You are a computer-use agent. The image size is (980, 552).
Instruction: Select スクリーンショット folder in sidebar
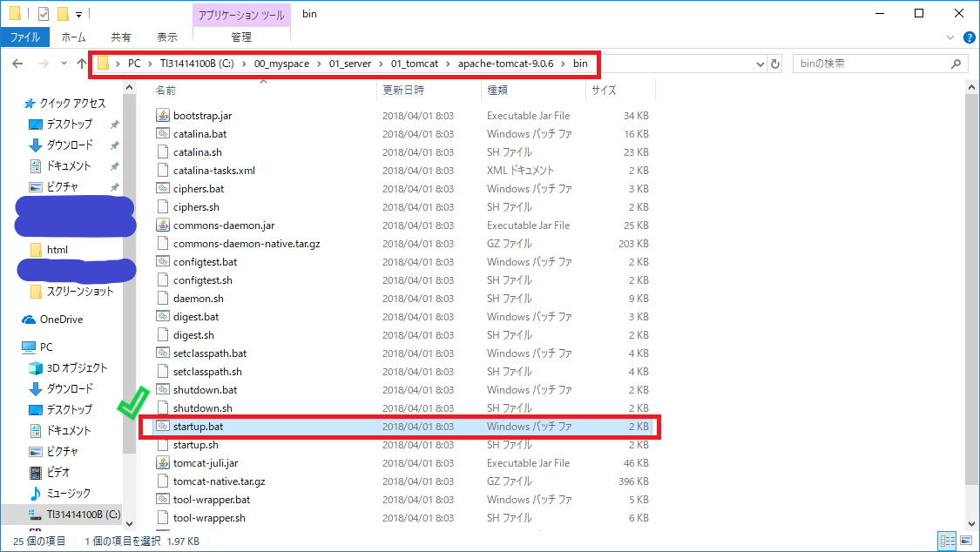(80, 292)
